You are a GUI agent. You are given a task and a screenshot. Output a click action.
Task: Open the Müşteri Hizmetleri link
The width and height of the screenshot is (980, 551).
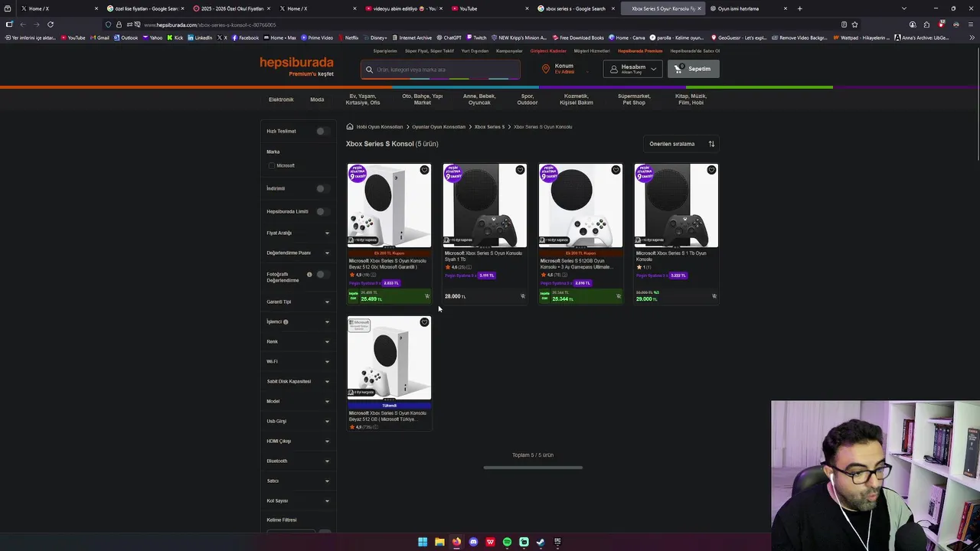pos(592,51)
